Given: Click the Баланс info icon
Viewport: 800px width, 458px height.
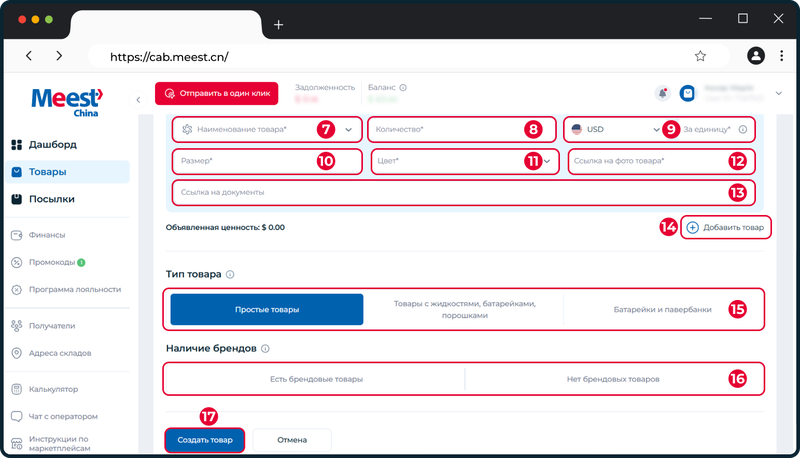Looking at the screenshot, I should (x=403, y=88).
